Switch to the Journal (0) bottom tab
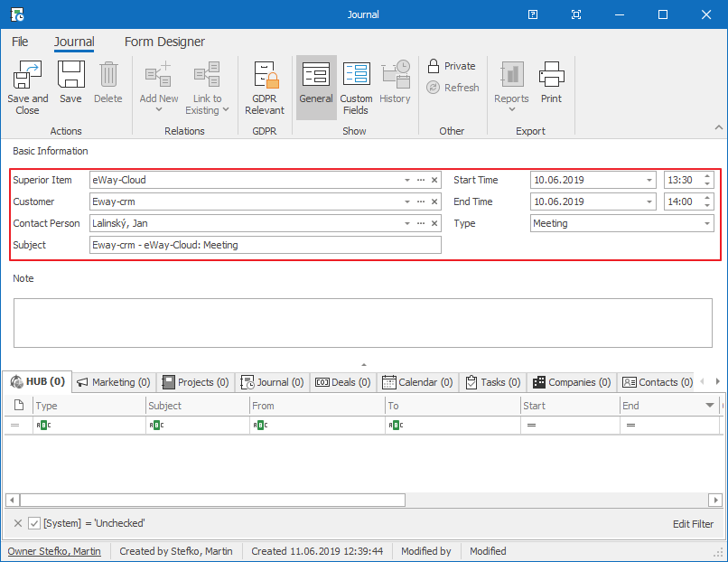This screenshot has height=562, width=728. click(272, 382)
